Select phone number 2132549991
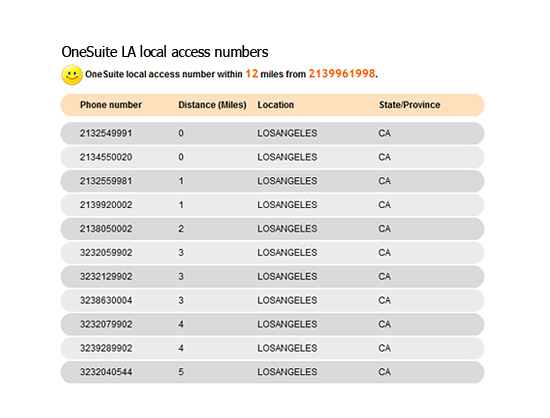The height and width of the screenshot is (418, 550). click(106, 134)
